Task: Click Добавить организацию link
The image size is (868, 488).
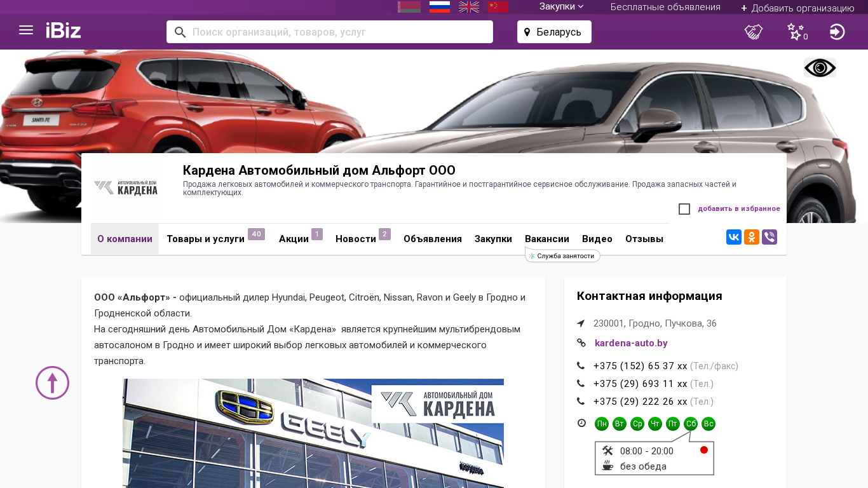Action: coord(797,8)
